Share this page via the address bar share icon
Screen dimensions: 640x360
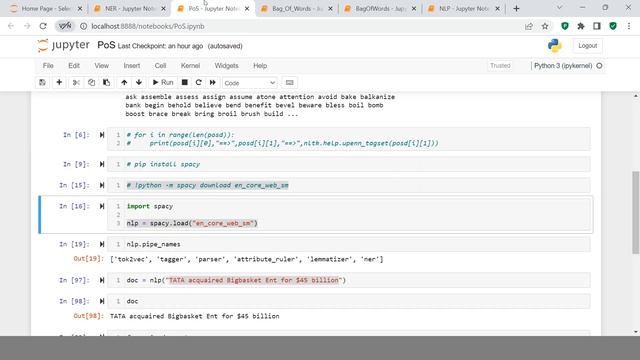[529, 26]
